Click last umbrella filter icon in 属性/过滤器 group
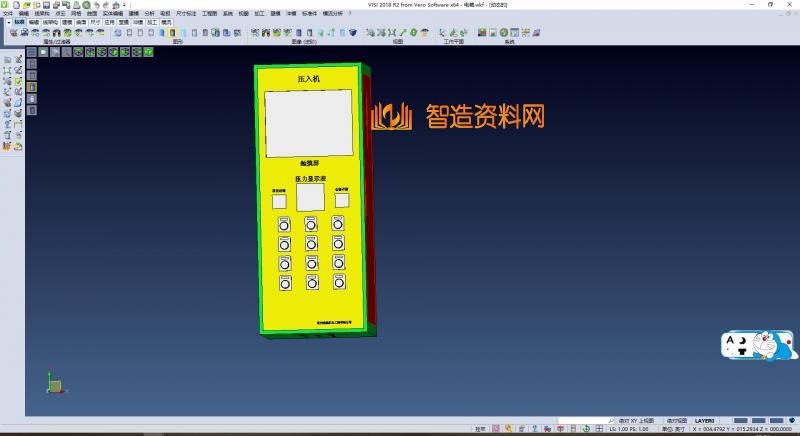Screen dimensions: 800x436 coord(101,33)
